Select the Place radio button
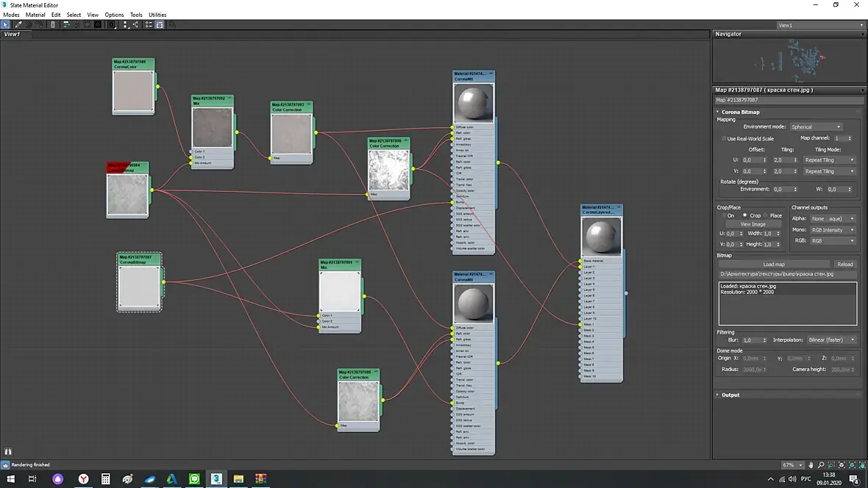Image resolution: width=868 pixels, height=488 pixels. pos(766,215)
